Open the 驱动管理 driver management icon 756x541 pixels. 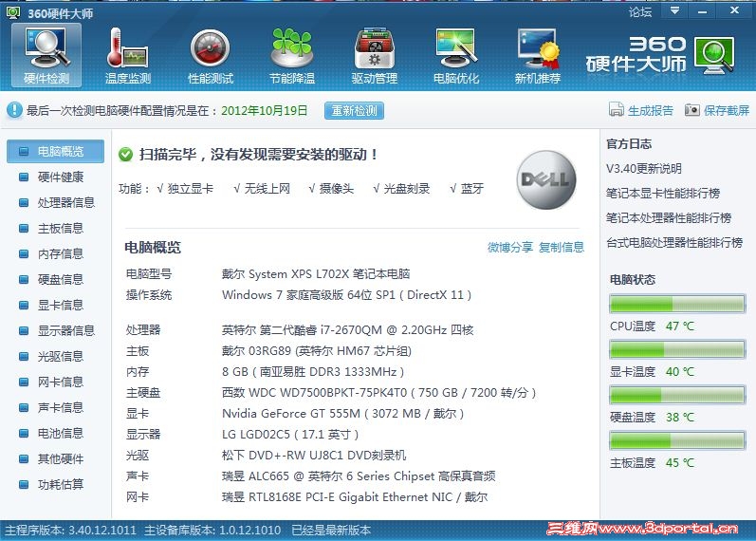(x=375, y=55)
